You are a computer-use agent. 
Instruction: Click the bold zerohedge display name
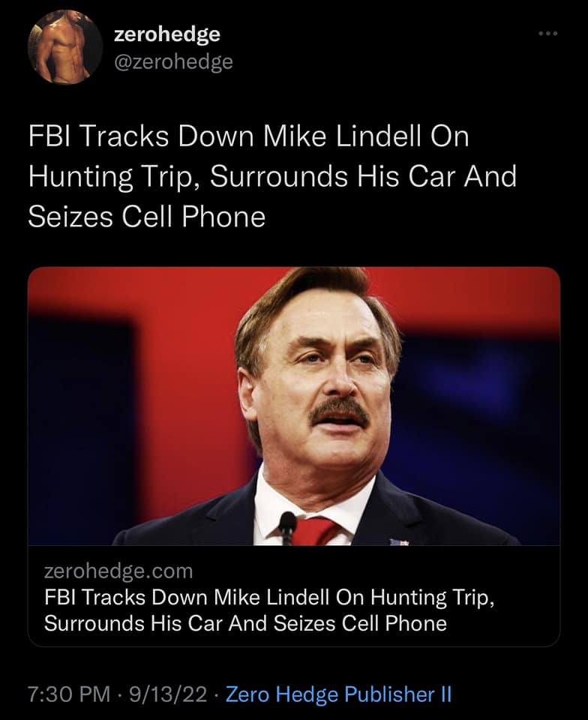(x=166, y=34)
